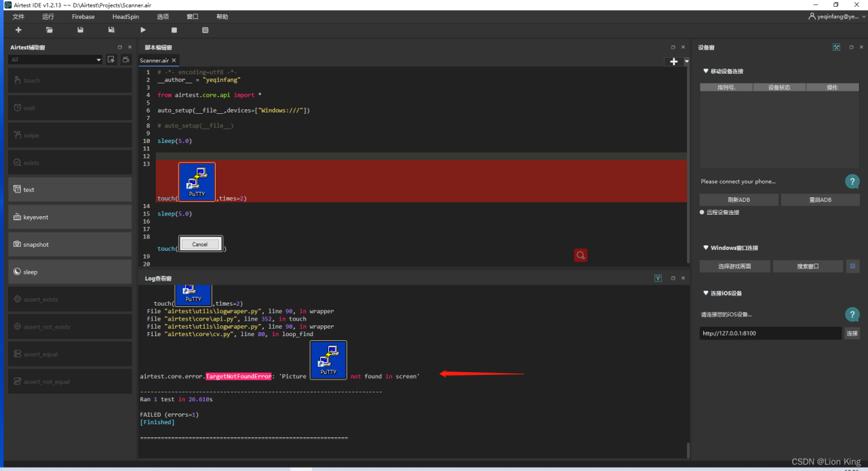
Task: Click the touch command in the Airtest assistant
Action: [70, 81]
